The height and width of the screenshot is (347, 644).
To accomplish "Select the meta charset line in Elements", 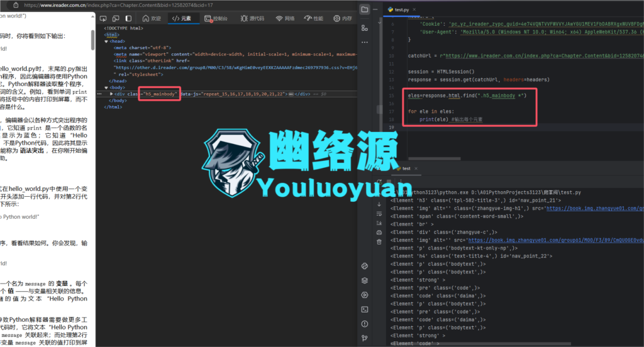I will click(x=143, y=48).
